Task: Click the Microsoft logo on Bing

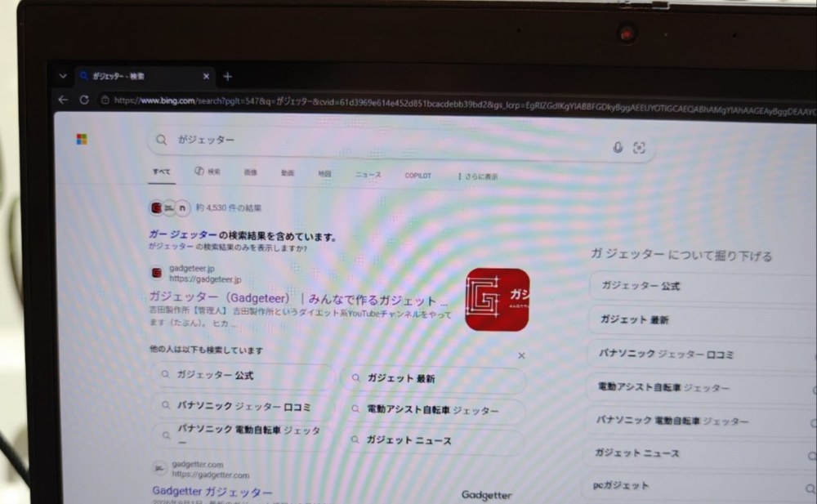Action: point(82,139)
